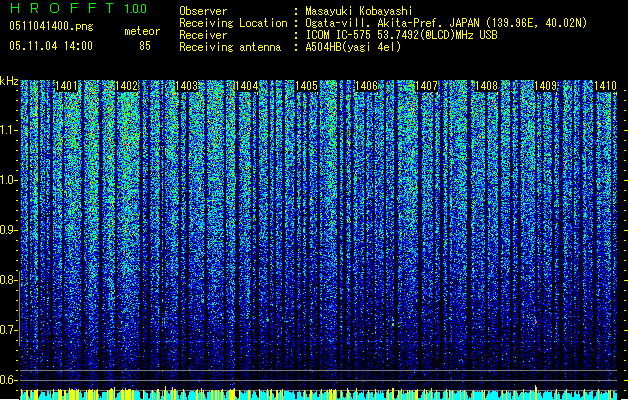
Task: Click the ICOM IC-575 receiver text
Action: [x=401, y=35]
